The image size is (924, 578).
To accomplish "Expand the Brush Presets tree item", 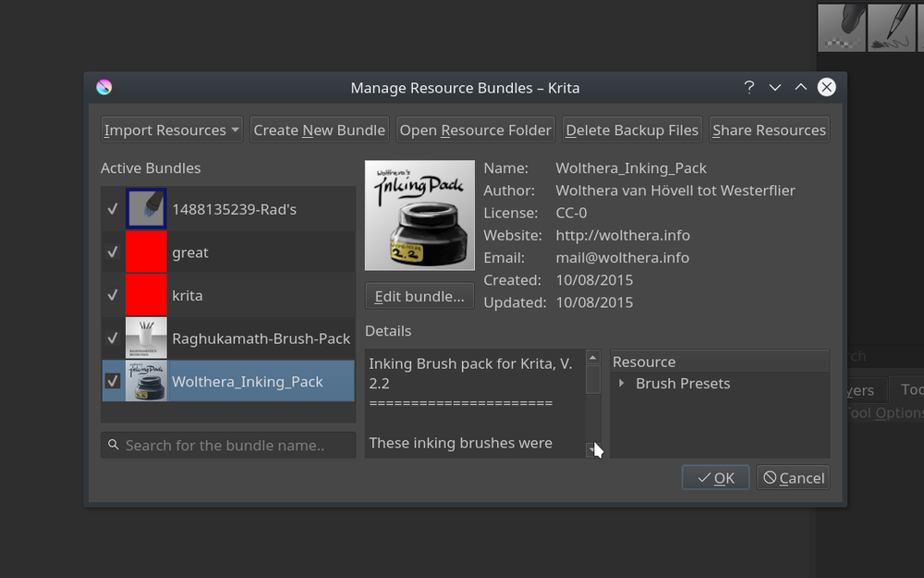I will (x=621, y=384).
